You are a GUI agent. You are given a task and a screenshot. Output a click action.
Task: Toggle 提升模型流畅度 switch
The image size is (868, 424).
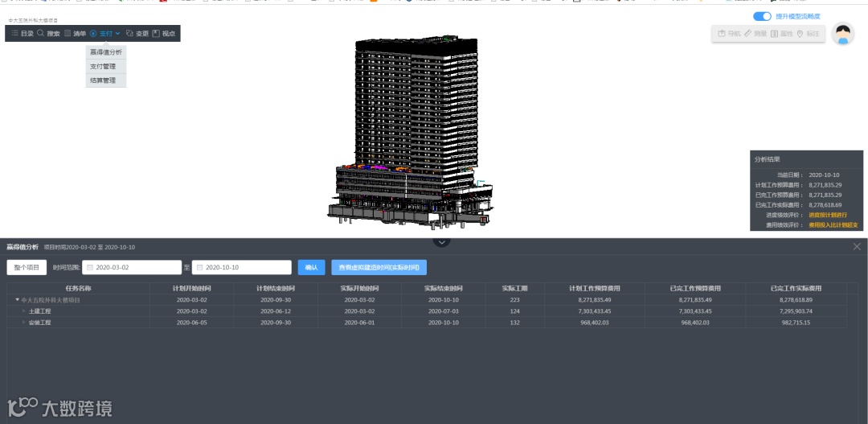762,17
